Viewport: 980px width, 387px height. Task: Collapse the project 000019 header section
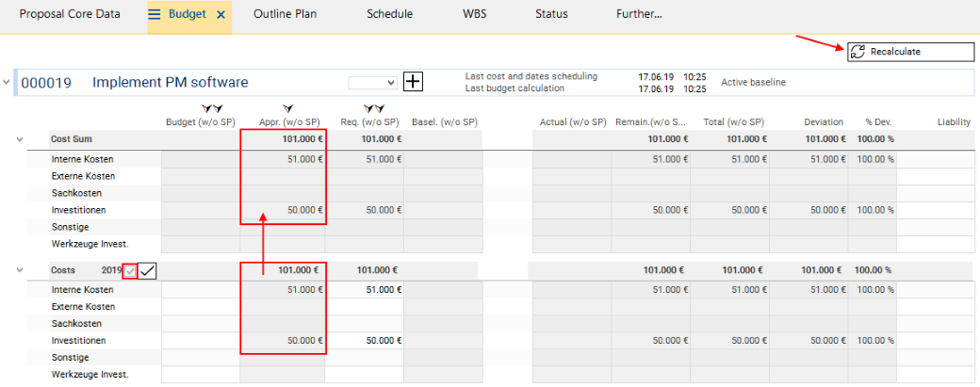(x=8, y=83)
